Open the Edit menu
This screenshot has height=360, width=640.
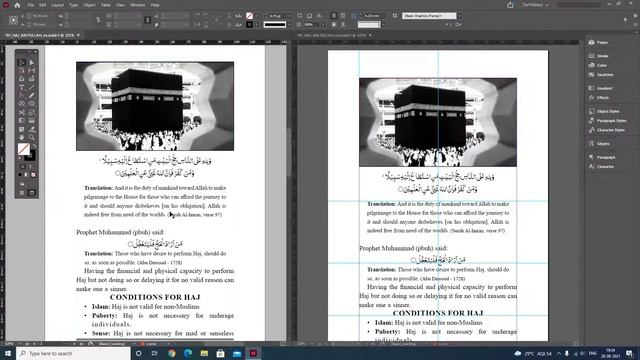click(x=42, y=5)
